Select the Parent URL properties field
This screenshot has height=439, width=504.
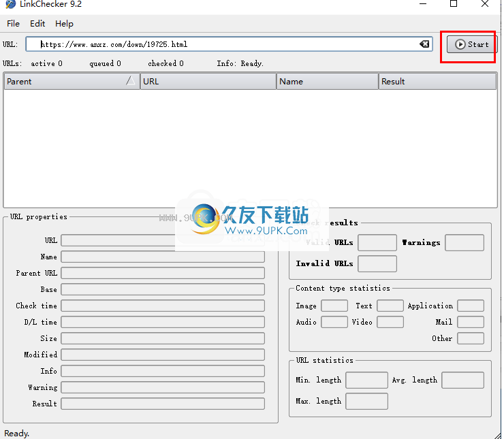[x=163, y=274]
